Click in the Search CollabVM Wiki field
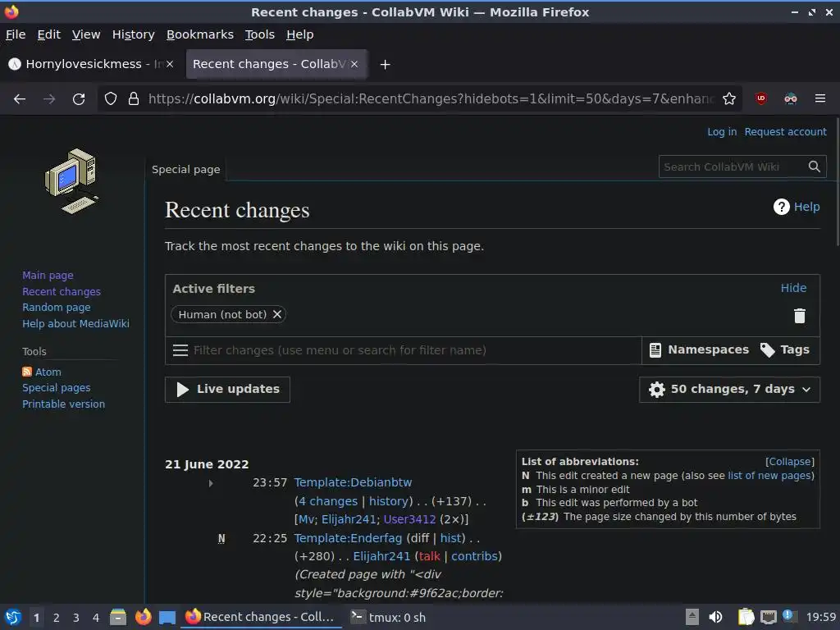The height and width of the screenshot is (630, 840). click(x=733, y=167)
